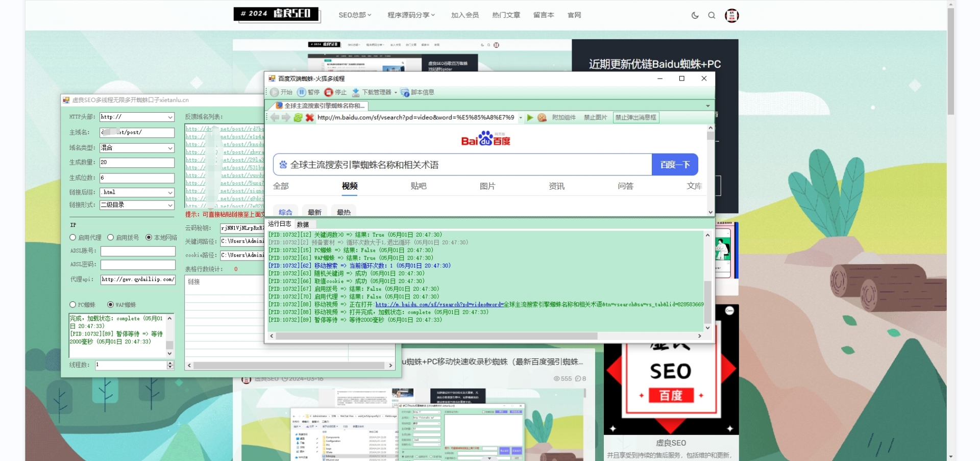The image size is (980, 461).
Task: Go forward using browser forward arrow
Action: (286, 117)
